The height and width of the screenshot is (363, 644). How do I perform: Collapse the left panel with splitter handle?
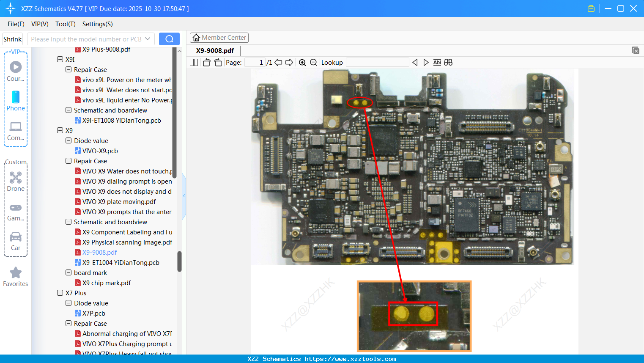pyautogui.click(x=184, y=196)
